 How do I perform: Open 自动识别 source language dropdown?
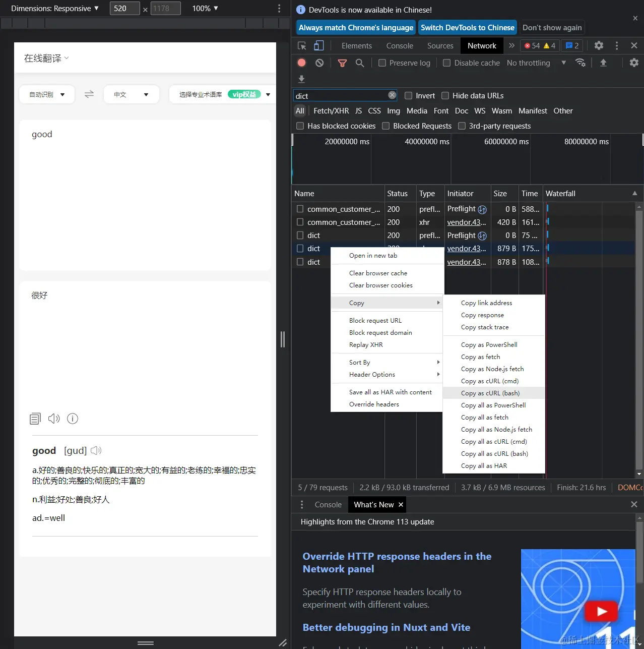click(47, 94)
